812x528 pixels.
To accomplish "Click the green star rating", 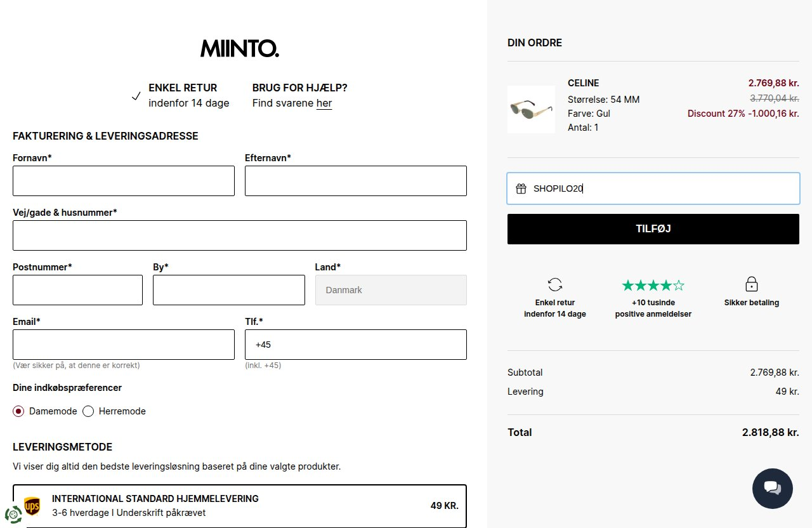I will coord(653,286).
